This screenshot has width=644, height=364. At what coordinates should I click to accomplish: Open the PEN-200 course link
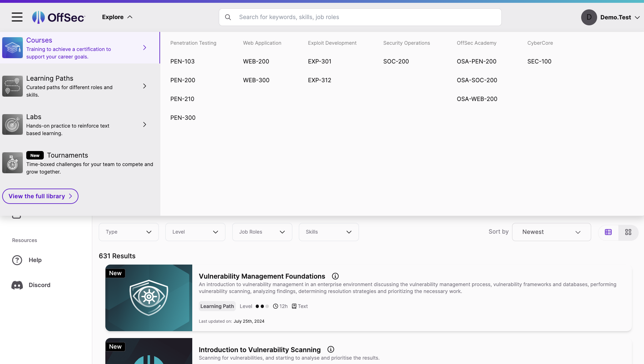coord(183,80)
